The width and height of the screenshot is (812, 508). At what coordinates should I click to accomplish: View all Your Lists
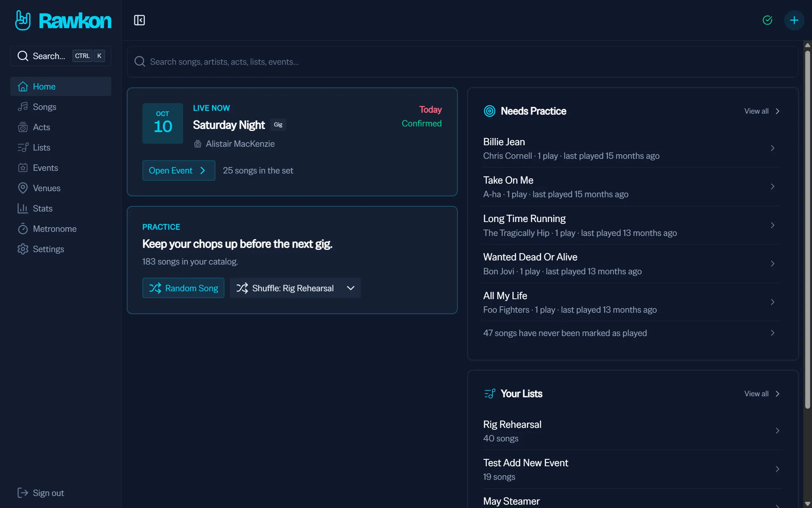(762, 394)
